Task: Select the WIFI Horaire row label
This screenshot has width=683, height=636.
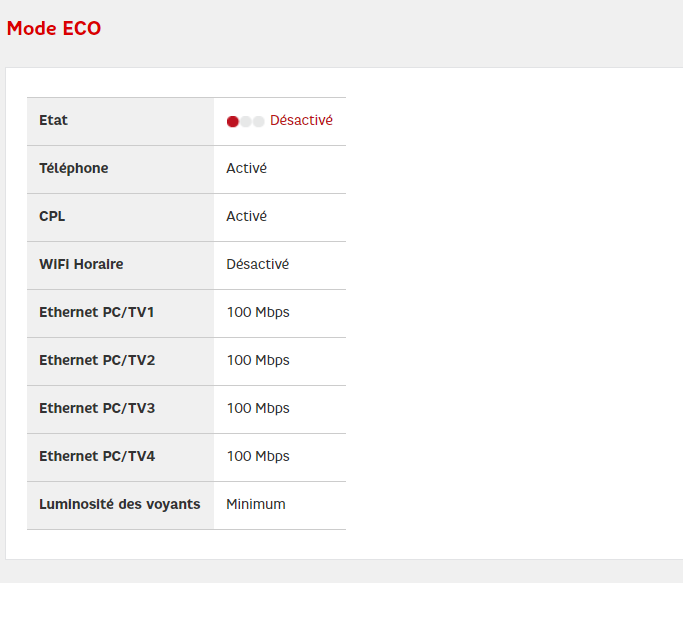Action: click(x=81, y=264)
